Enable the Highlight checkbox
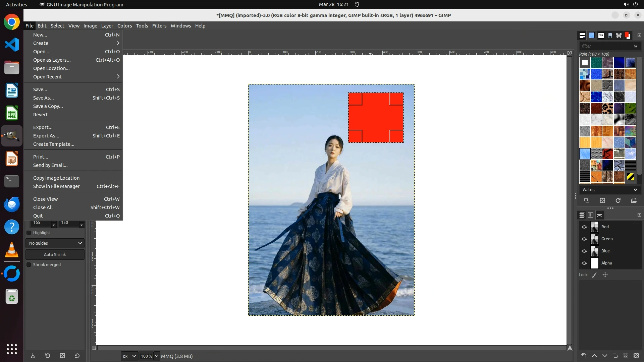Viewport: 644px width, 362px height. coord(29,233)
